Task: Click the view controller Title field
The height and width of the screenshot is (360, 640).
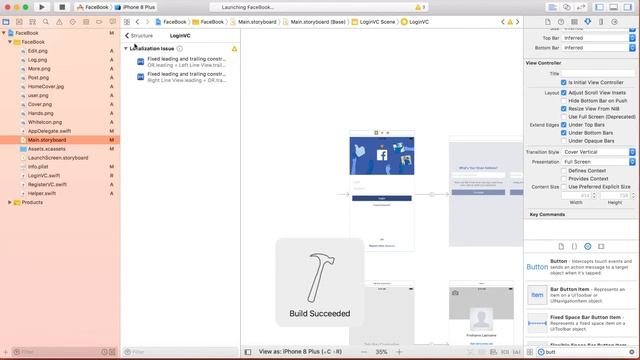Action: click(598, 73)
